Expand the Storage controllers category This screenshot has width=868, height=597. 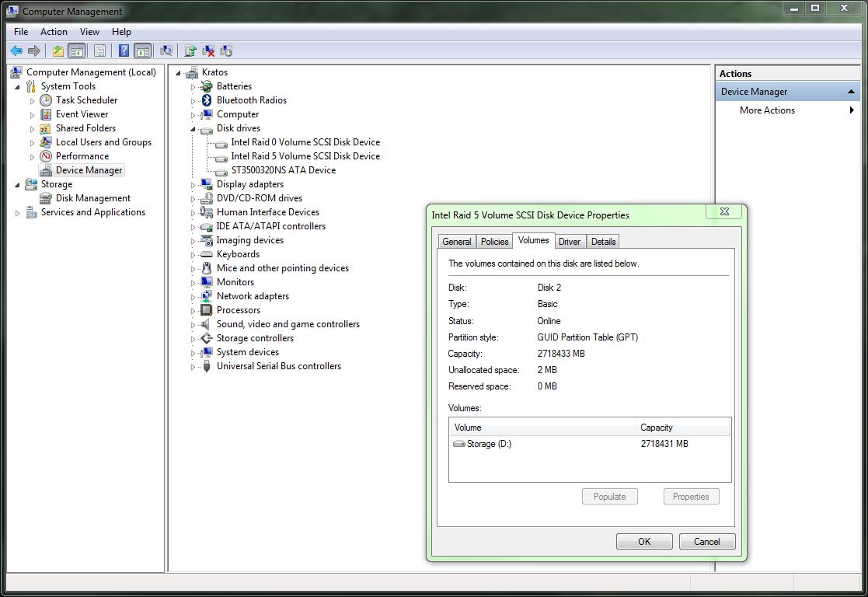[193, 339]
